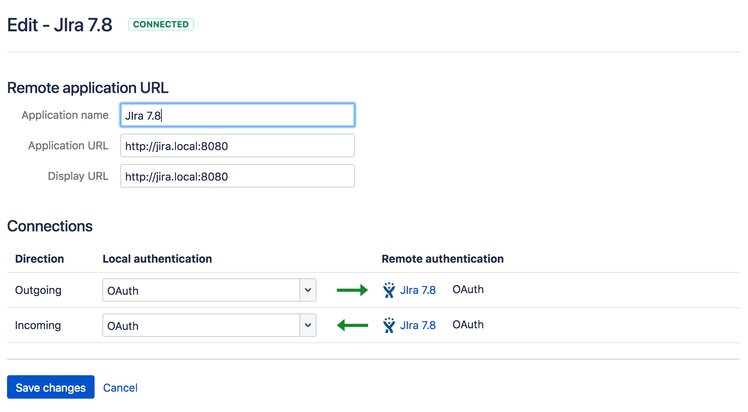The width and height of the screenshot is (748, 412).
Task: Click the Application name label
Action: [x=65, y=115]
